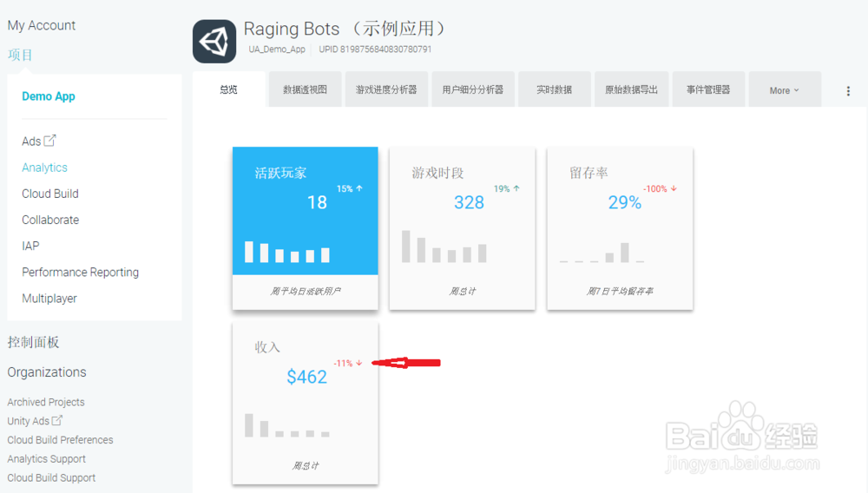Open Cloud Build service
The height and width of the screenshot is (493, 868).
coord(49,194)
